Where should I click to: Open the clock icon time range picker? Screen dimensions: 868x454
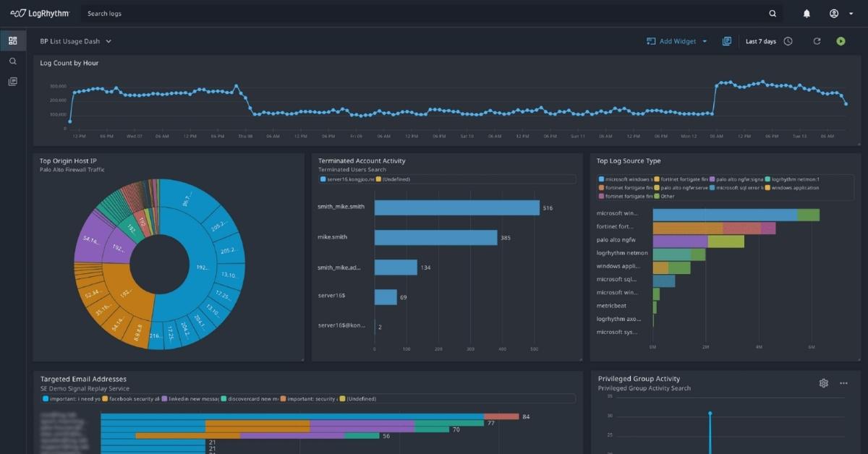(788, 41)
